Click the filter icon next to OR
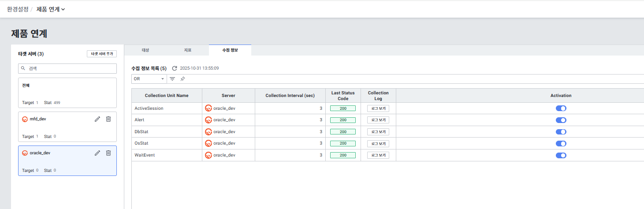 [172, 79]
